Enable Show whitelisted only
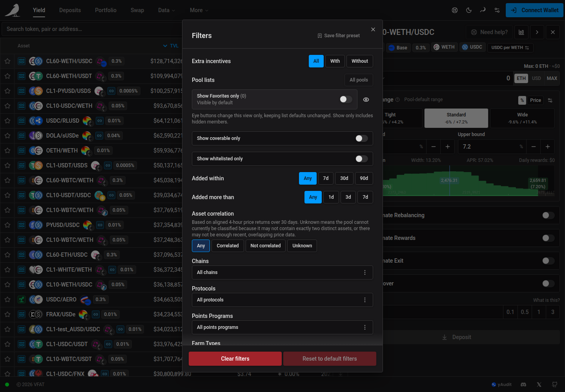The height and width of the screenshot is (392, 565). (361, 159)
